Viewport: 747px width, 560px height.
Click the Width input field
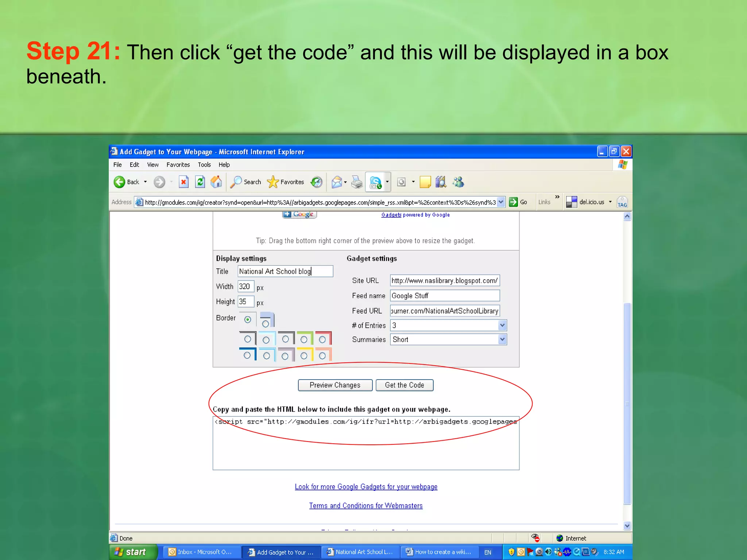[x=245, y=287]
